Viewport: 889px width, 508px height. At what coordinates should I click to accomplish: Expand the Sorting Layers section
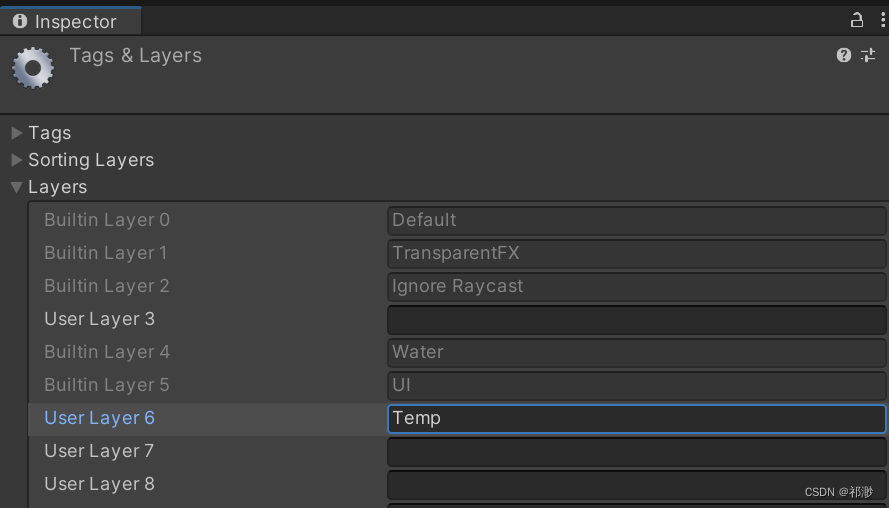[x=17, y=160]
